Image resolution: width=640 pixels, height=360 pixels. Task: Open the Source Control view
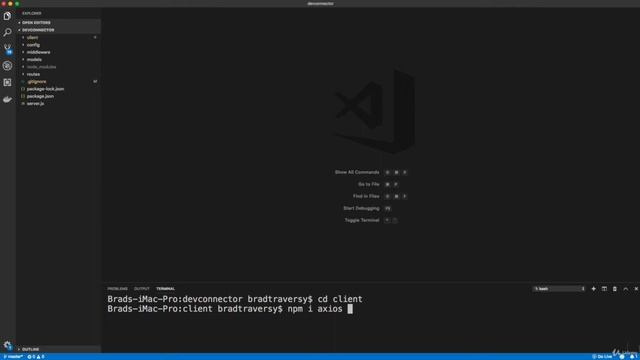click(x=7, y=49)
